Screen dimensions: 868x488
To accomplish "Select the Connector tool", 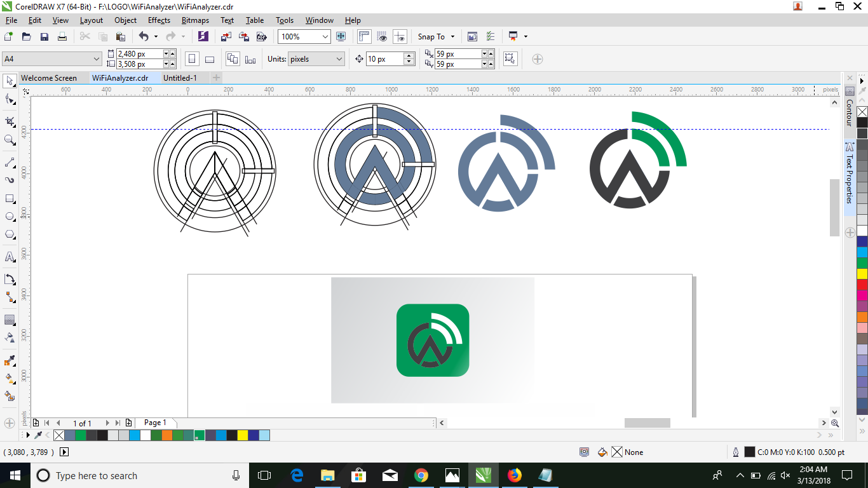I will [10, 297].
